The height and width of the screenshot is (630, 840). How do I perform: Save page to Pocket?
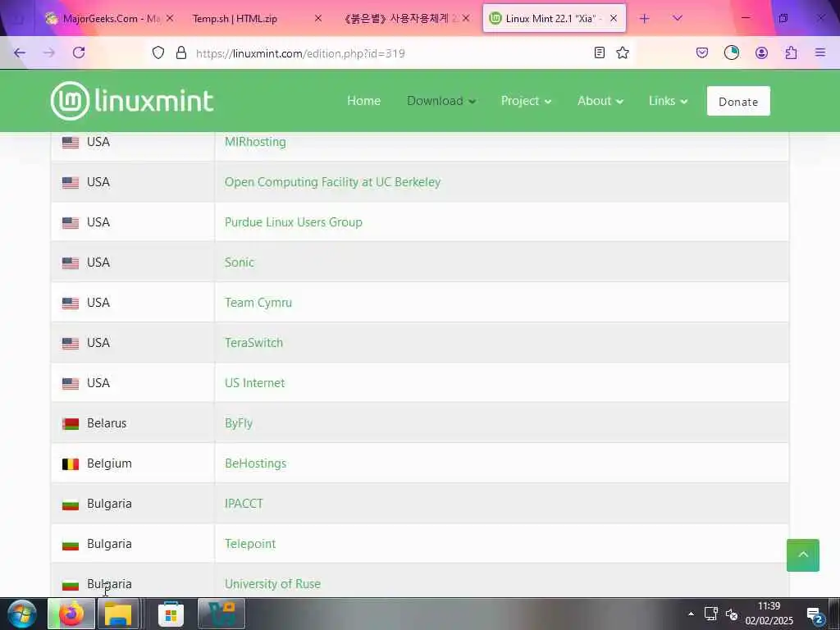tap(702, 52)
